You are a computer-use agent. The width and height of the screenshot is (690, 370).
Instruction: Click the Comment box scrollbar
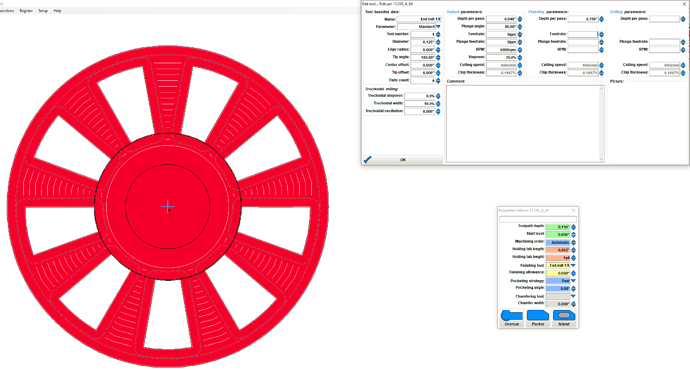click(602, 124)
